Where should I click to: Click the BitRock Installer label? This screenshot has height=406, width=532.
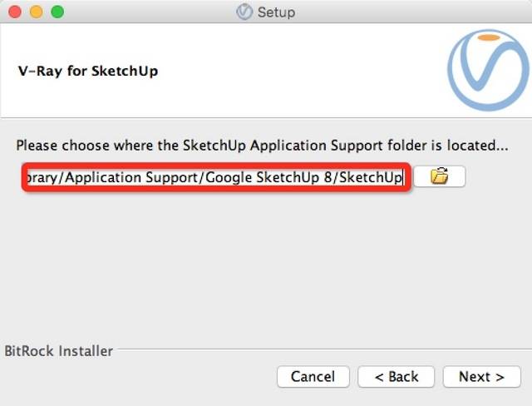coord(59,351)
